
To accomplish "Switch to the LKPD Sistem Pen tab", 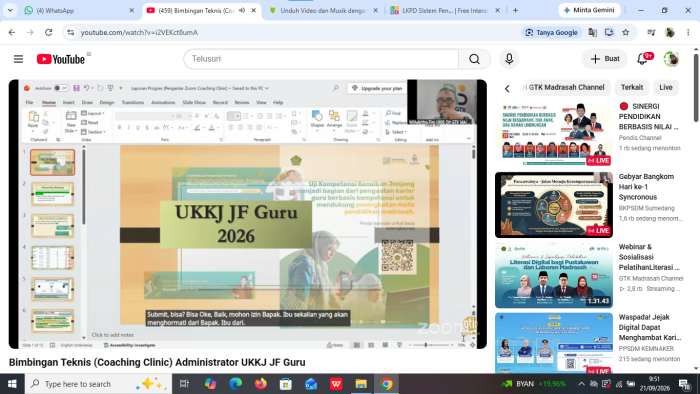I will [x=445, y=10].
